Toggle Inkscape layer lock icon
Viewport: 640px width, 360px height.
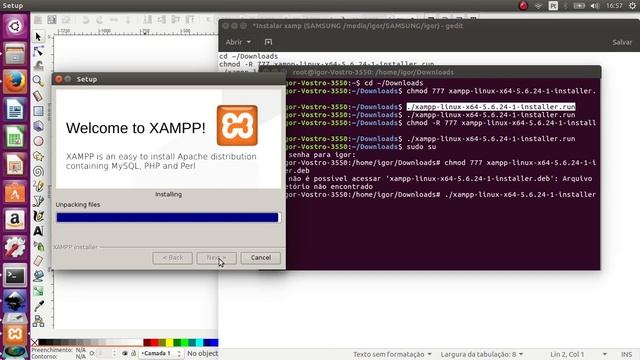133,353
